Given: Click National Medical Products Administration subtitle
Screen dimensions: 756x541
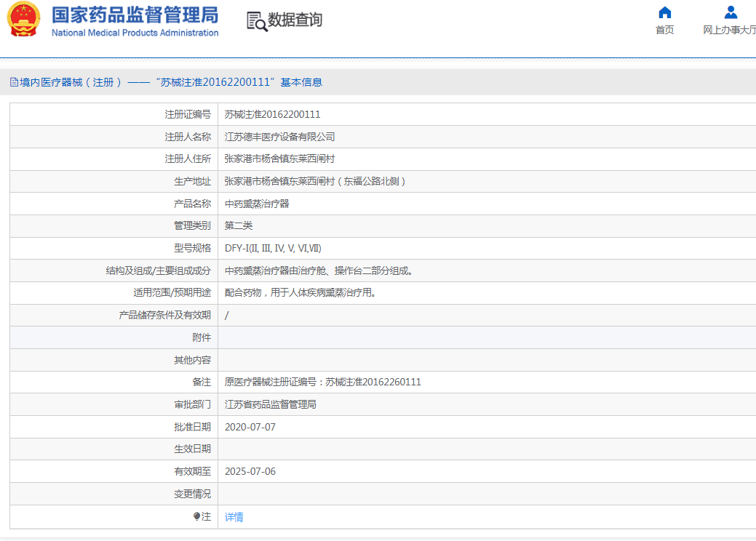Looking at the screenshot, I should pos(135,33).
